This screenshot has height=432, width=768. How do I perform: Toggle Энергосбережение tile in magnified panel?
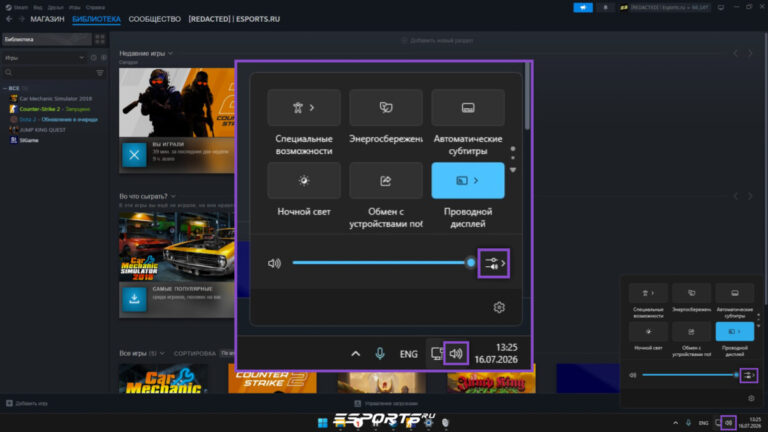pos(386,108)
